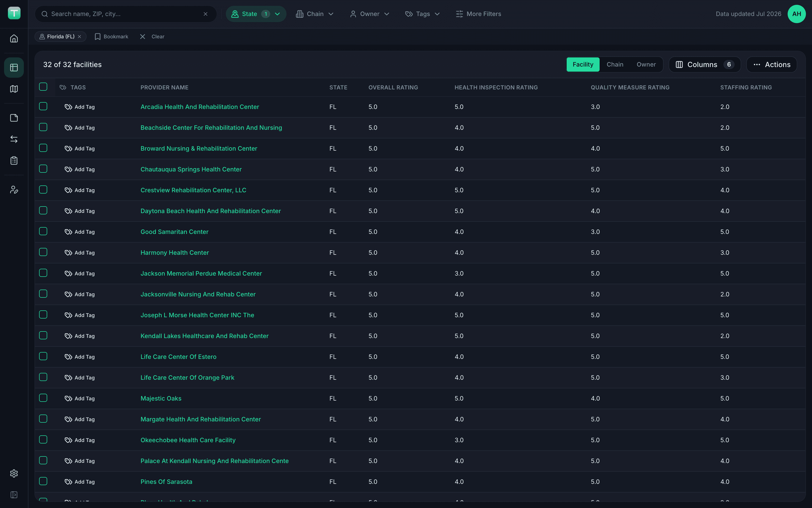Image resolution: width=812 pixels, height=508 pixels.
Task: Sort by Health Inspection Rating header
Action: pos(496,87)
